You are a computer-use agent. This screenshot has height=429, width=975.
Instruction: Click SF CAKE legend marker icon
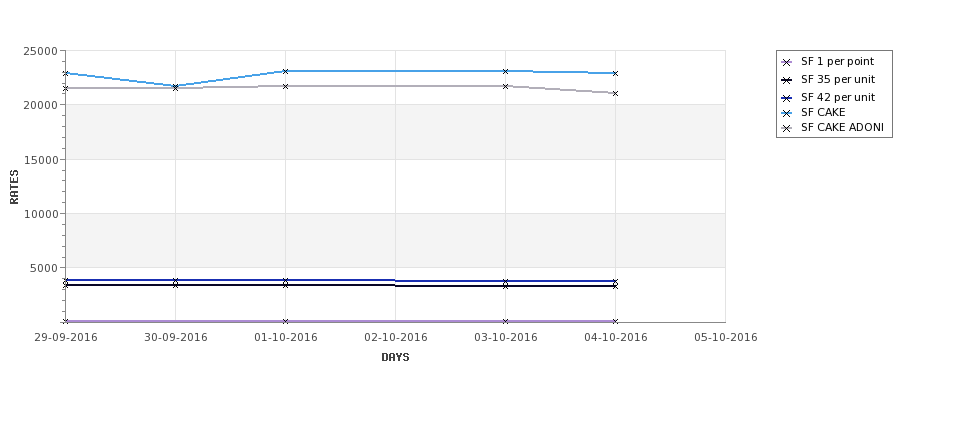[787, 113]
